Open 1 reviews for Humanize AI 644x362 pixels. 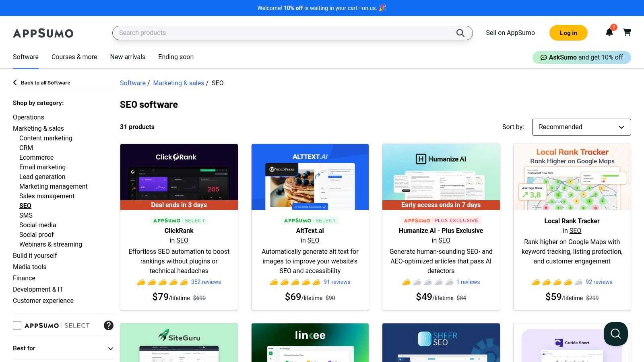tap(468, 282)
